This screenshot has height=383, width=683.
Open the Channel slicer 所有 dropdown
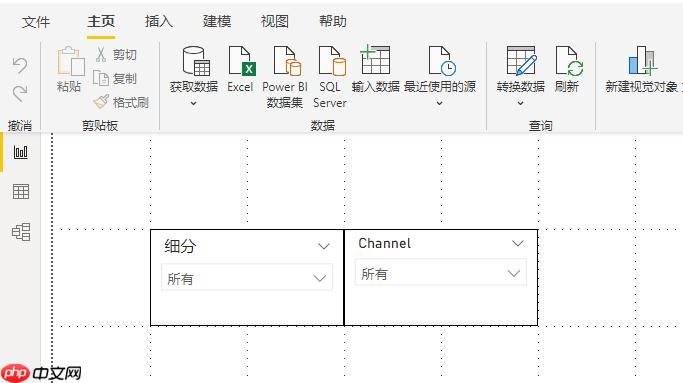click(441, 272)
